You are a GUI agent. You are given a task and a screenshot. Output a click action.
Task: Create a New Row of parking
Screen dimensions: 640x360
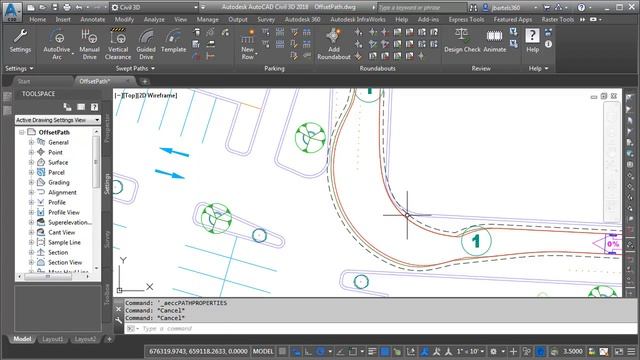pos(248,44)
